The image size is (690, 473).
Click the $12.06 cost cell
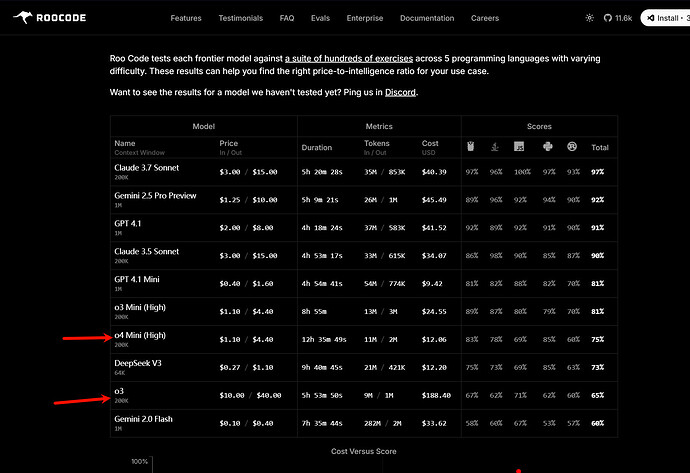pyautogui.click(x=434, y=340)
